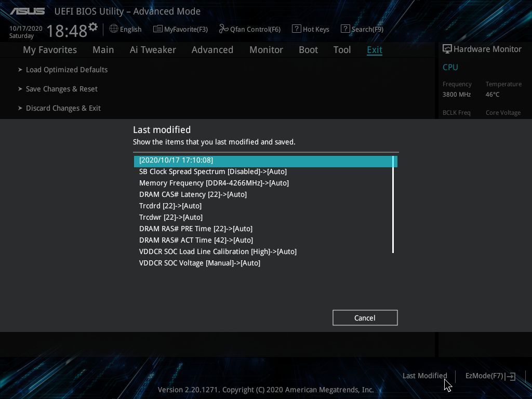The width and height of the screenshot is (532, 399).
Task: Expand Discard Changes & Exit arrow
Action: (x=20, y=108)
